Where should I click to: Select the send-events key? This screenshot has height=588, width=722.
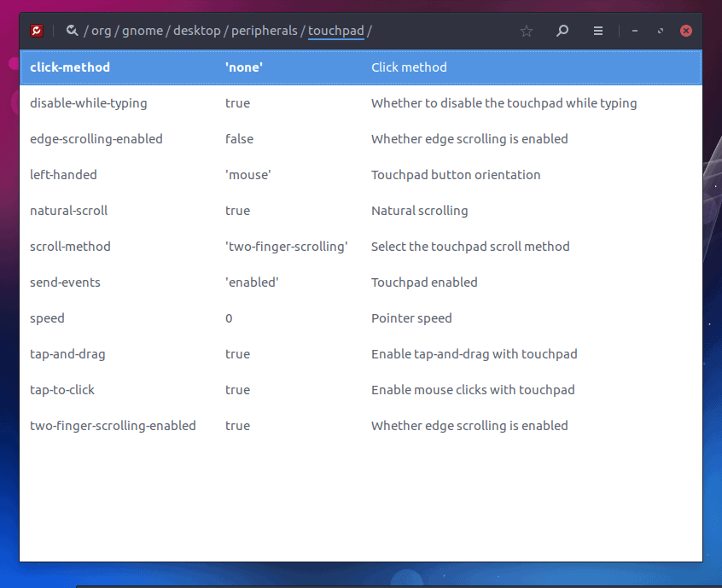tap(65, 282)
